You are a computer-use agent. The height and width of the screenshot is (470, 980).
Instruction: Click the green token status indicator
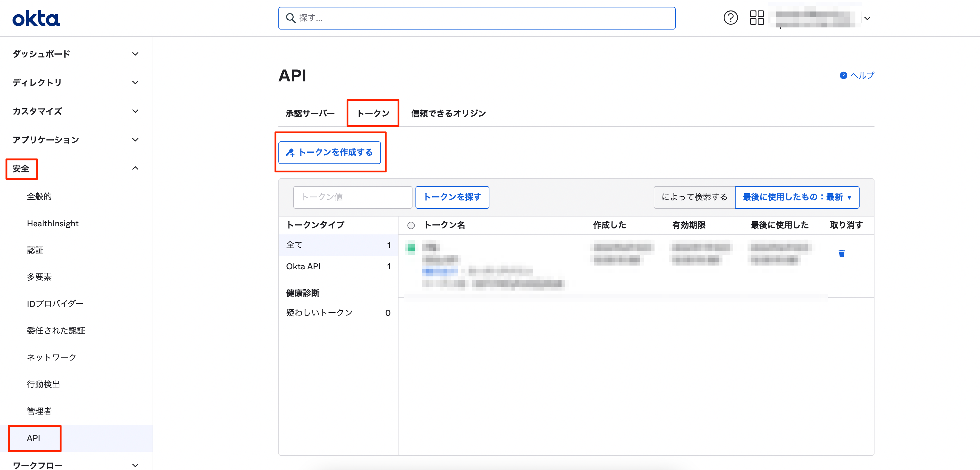click(x=411, y=248)
